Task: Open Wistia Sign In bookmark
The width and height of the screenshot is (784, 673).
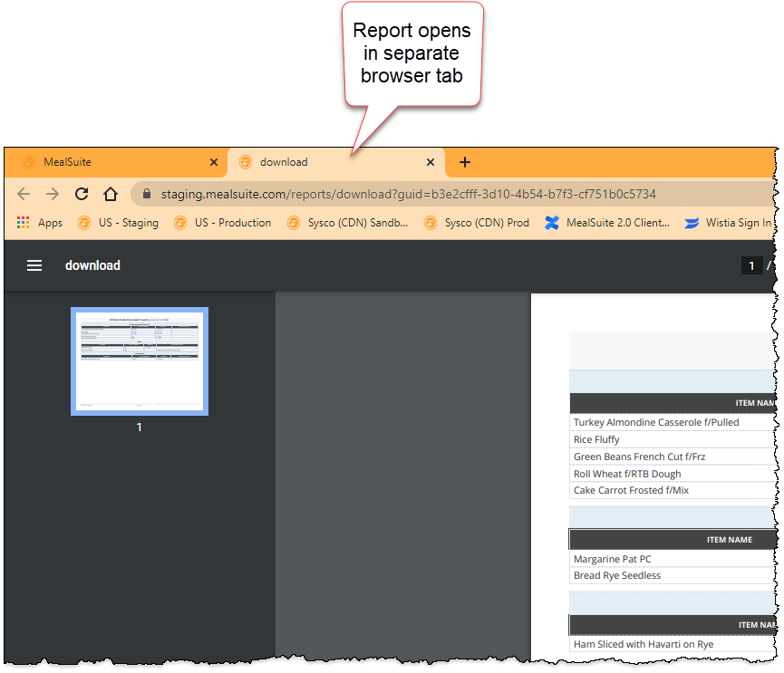Action: [x=728, y=223]
